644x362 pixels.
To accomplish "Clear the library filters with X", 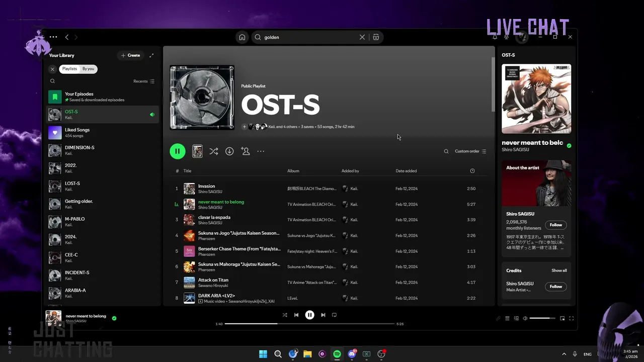I will point(52,69).
